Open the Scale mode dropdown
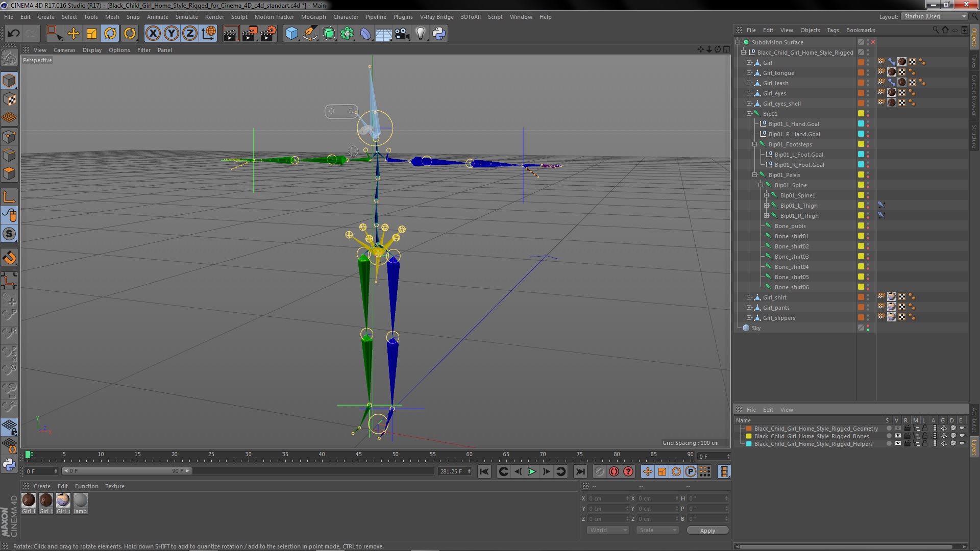The image size is (980, 551). (x=657, y=530)
